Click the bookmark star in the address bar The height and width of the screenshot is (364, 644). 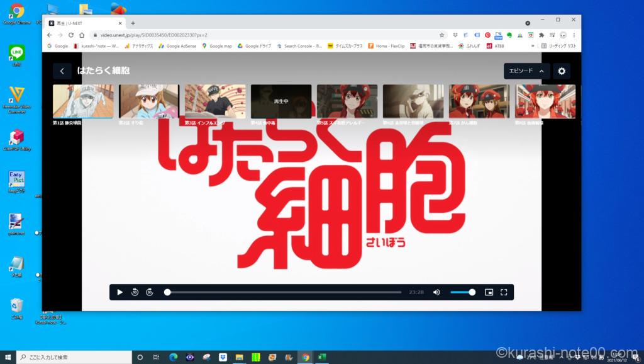coord(442,35)
